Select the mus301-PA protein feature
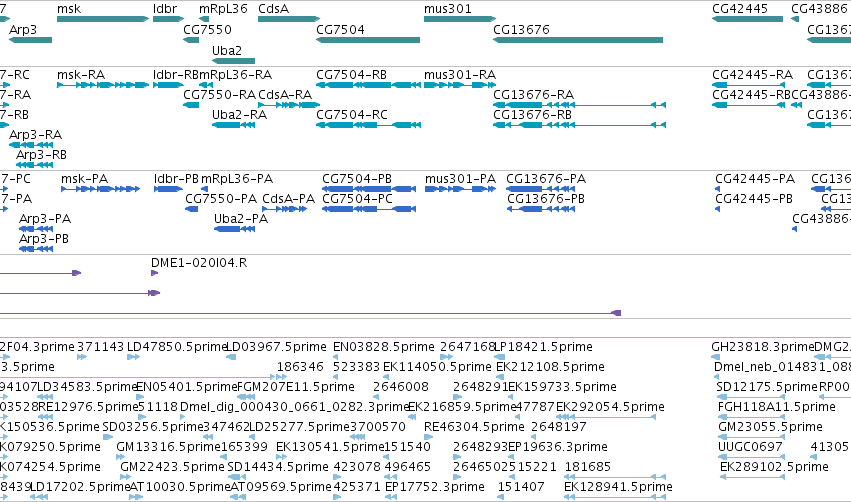 click(x=460, y=189)
